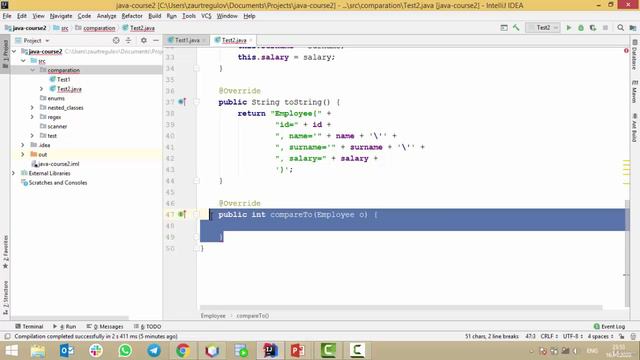Viewport: 640px width, 360px height.
Task: Click compareTo() in the editor breadcrumb
Action: click(x=253, y=316)
